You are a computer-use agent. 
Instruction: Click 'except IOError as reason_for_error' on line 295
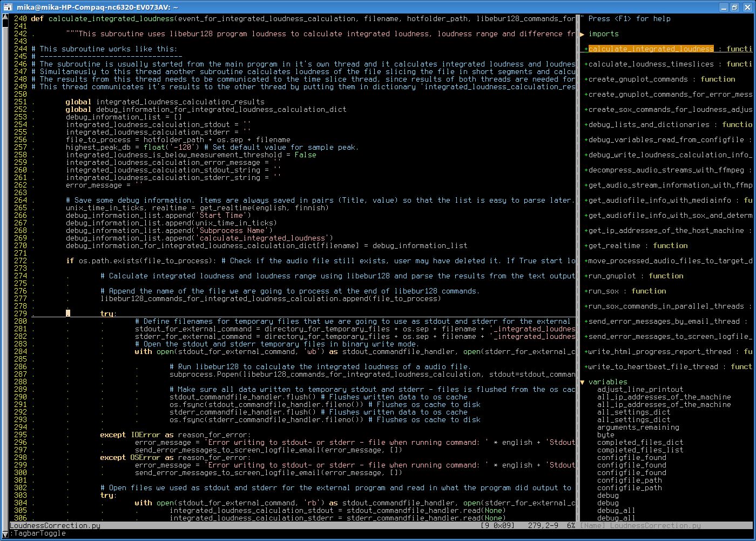click(x=175, y=435)
